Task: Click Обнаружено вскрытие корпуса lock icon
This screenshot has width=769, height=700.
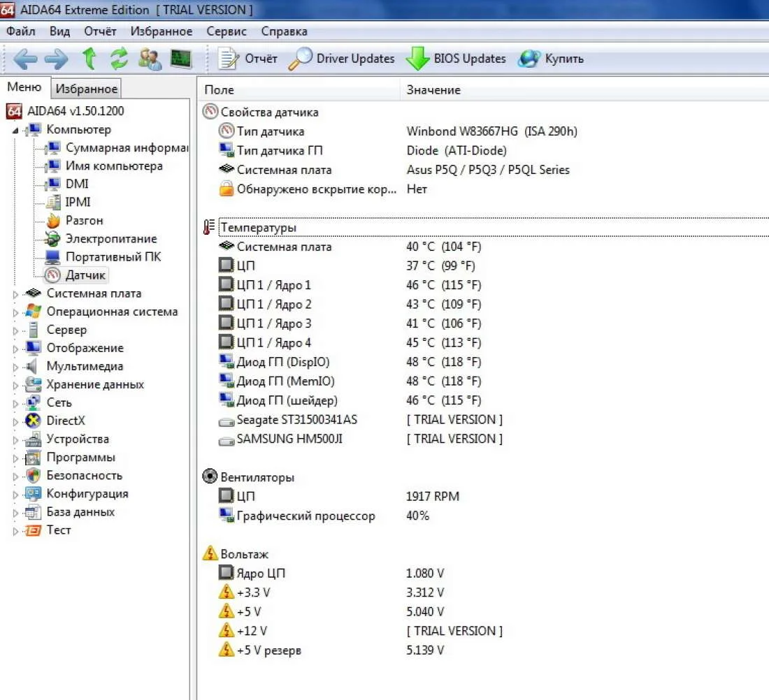Action: point(226,189)
